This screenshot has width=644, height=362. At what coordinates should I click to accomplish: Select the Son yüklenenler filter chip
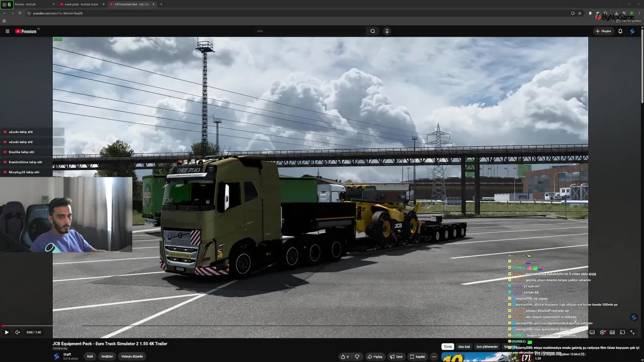pyautogui.click(x=487, y=346)
